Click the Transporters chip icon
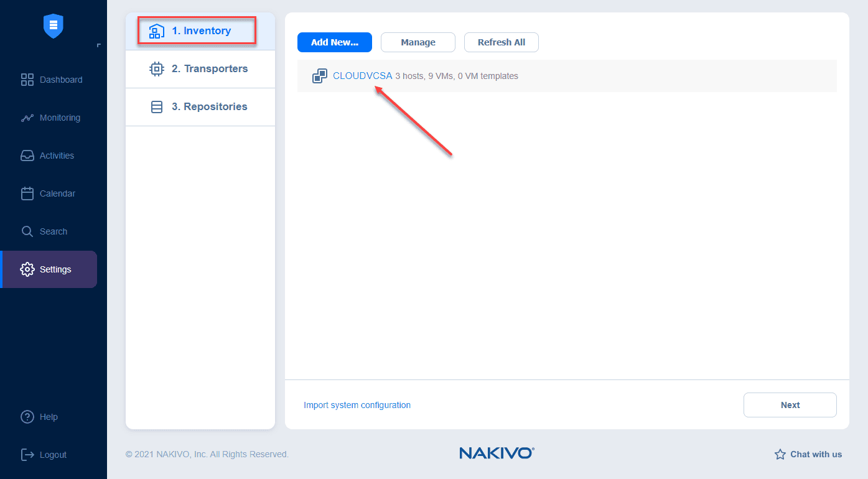The width and height of the screenshot is (868, 479). coord(157,68)
